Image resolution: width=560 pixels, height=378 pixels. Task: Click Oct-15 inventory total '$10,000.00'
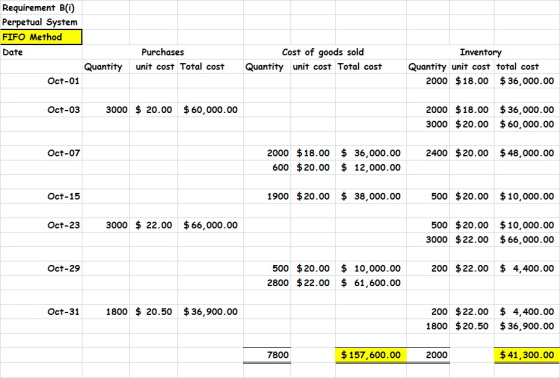click(527, 196)
